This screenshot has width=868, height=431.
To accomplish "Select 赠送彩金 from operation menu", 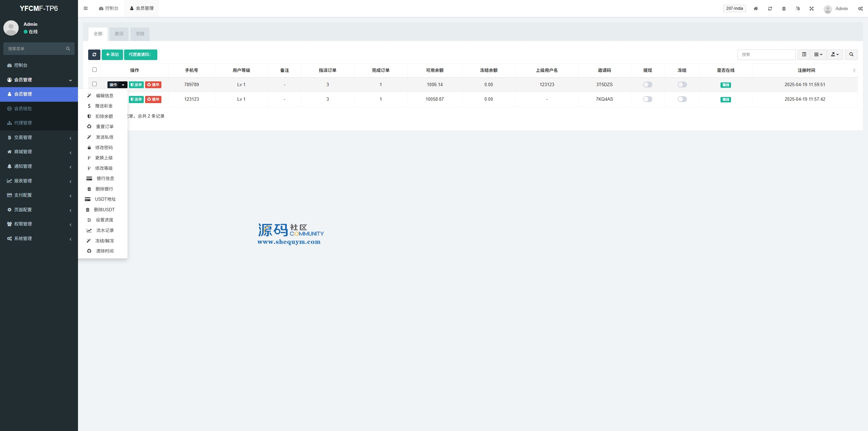I will [104, 106].
